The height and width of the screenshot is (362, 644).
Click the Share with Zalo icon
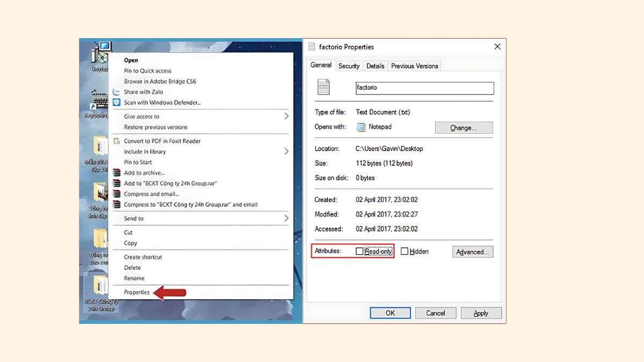coord(116,92)
